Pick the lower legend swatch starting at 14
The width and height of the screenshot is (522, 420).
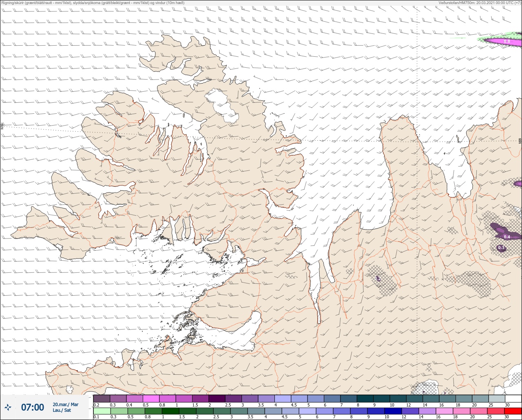(427, 411)
